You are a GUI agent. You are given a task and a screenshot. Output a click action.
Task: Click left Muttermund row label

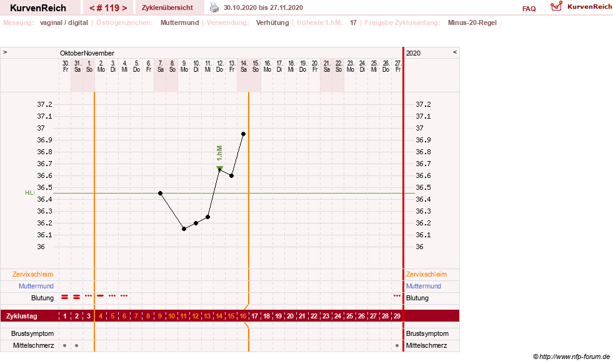click(x=36, y=286)
